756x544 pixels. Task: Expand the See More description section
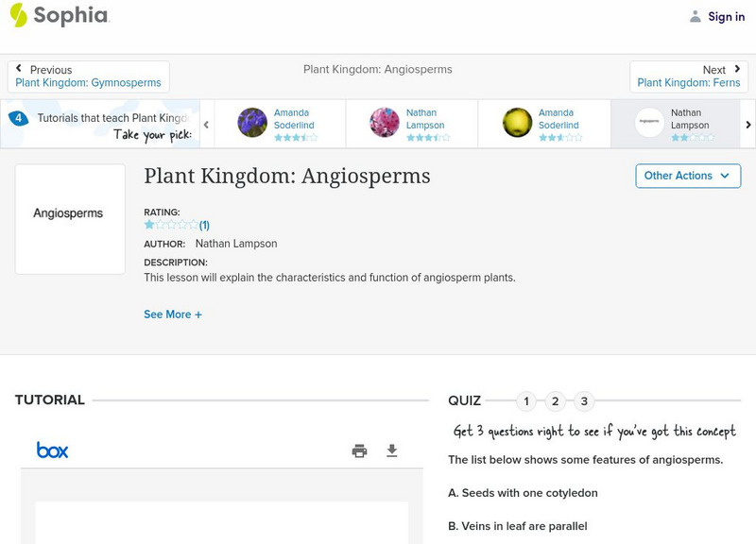point(172,314)
